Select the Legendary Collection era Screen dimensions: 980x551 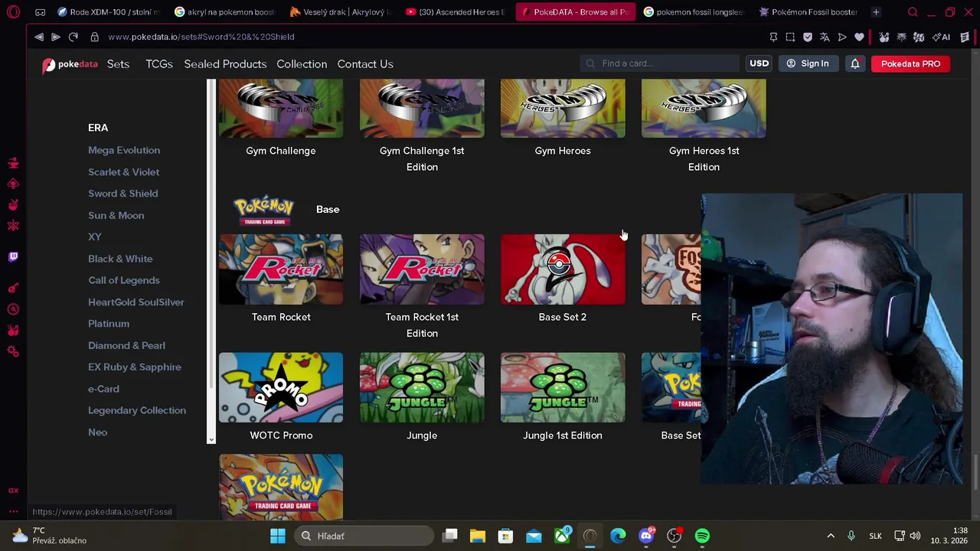(137, 410)
